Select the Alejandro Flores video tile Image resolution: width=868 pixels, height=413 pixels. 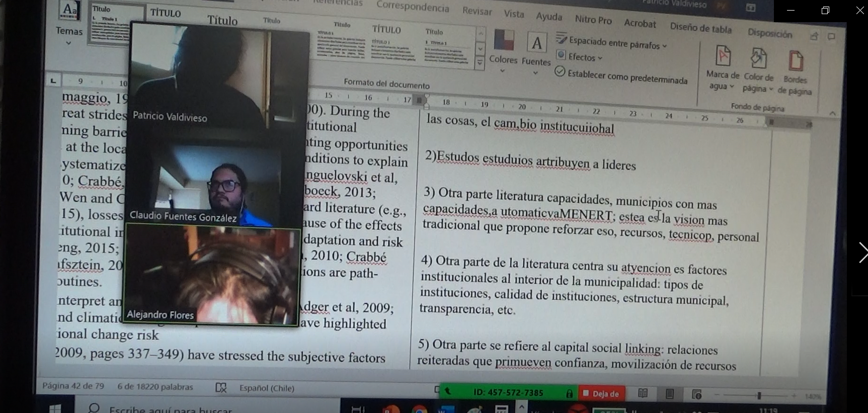(212, 275)
